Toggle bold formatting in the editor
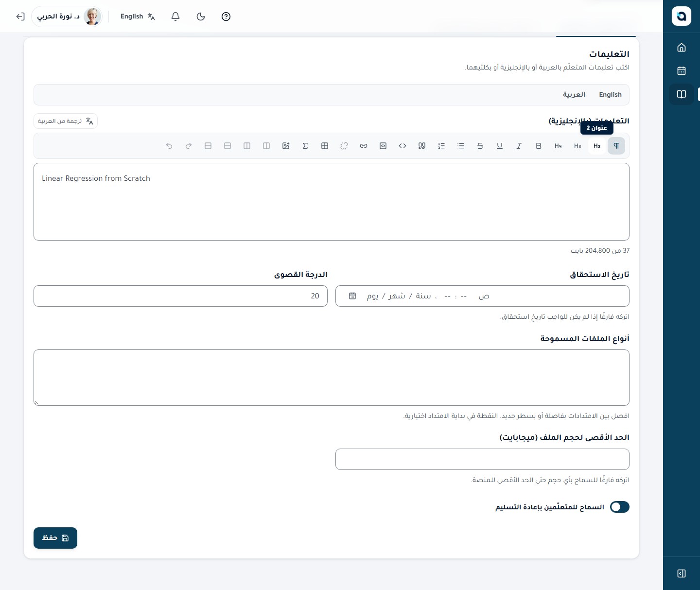Screen dimensions: 700x590 coord(539,146)
